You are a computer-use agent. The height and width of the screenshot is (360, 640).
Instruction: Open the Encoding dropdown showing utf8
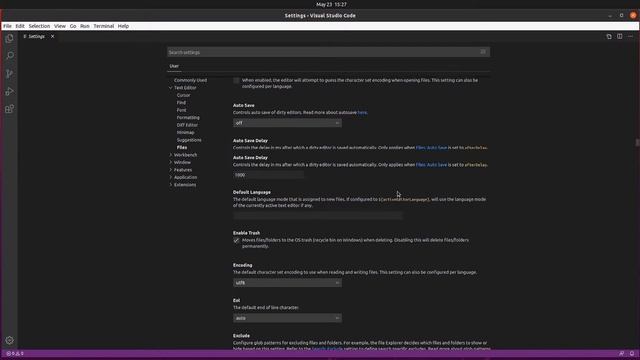(x=287, y=282)
